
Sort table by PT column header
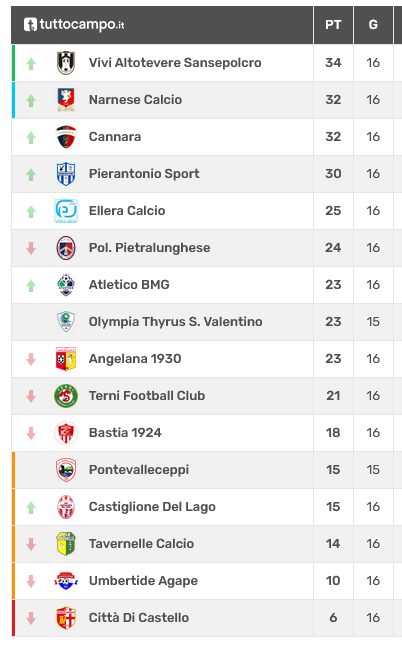[333, 25]
